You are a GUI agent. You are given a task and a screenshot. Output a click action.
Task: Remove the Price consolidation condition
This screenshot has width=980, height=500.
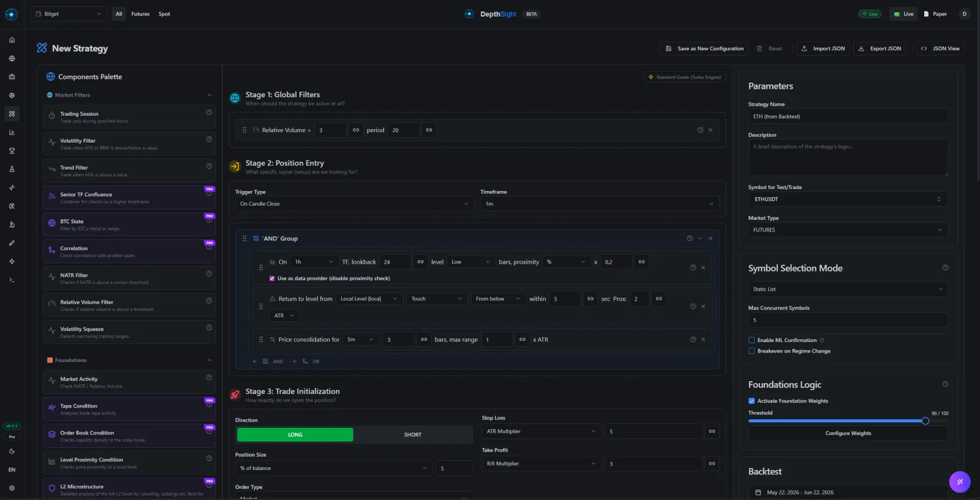703,339
